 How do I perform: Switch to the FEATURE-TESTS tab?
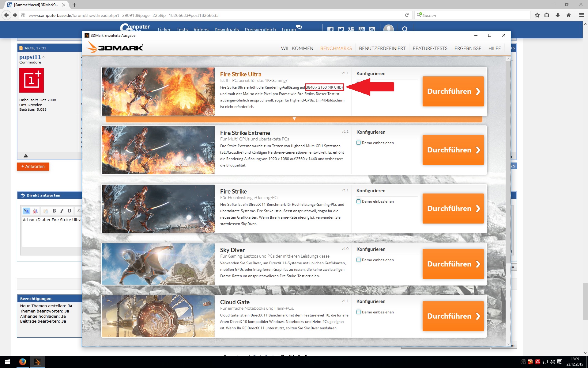click(430, 48)
